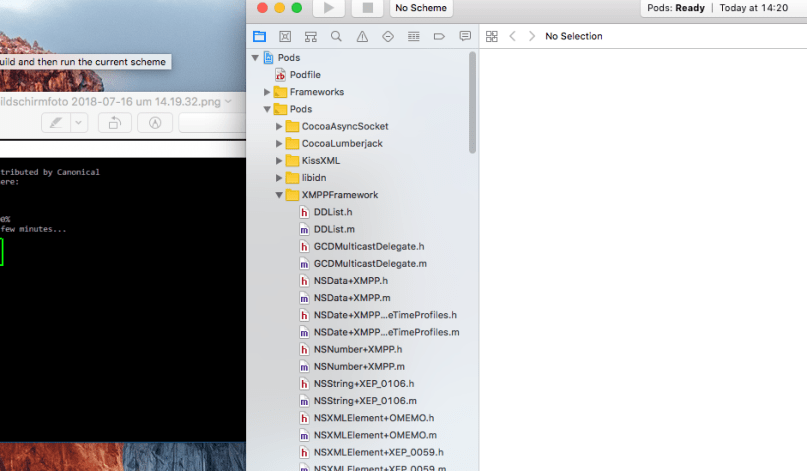Open NSData+XMPP.m
The width and height of the screenshot is (807, 471).
tap(352, 298)
